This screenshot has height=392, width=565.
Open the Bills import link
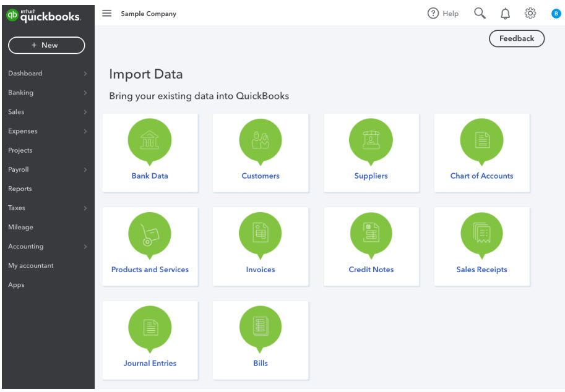point(261,364)
